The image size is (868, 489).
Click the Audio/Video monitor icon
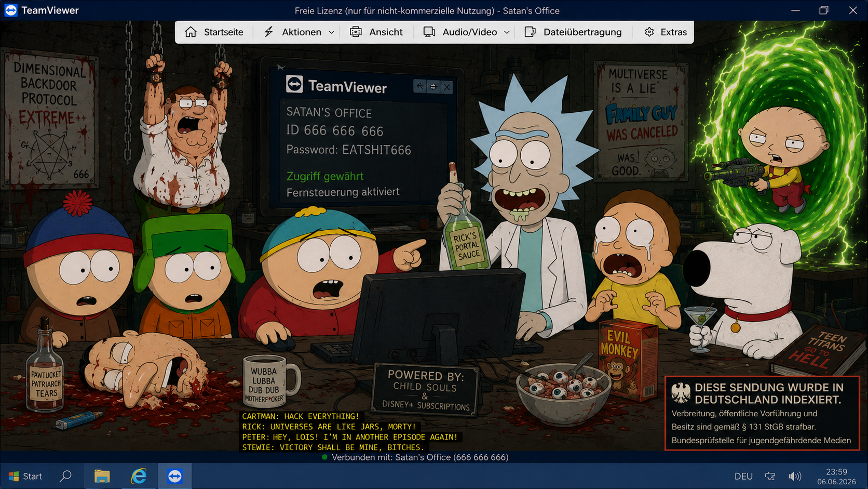429,32
